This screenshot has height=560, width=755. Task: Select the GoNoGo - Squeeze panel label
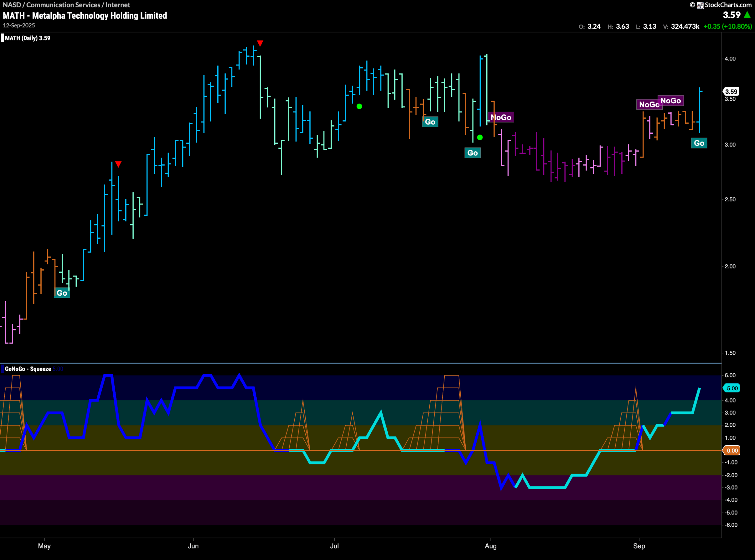28,369
